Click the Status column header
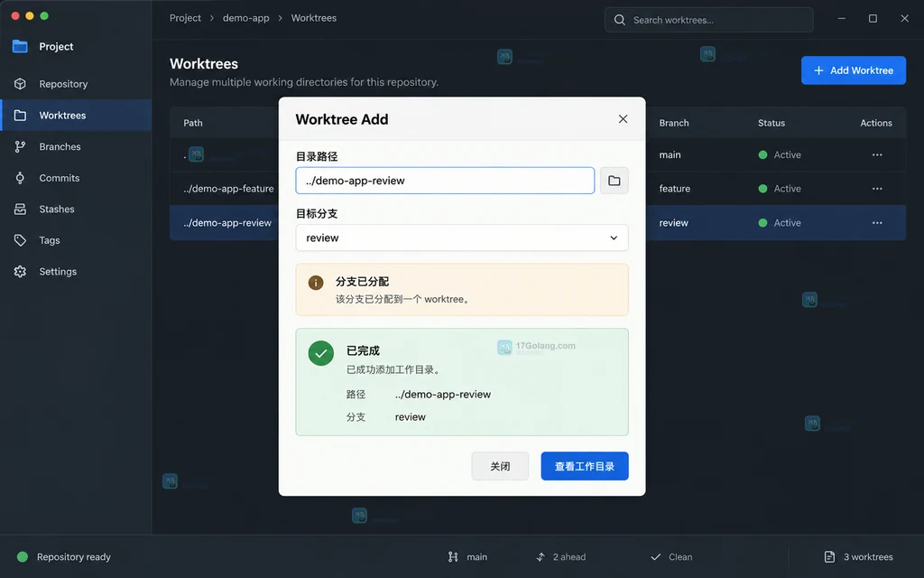Image resolution: width=924 pixels, height=578 pixels. 772,123
